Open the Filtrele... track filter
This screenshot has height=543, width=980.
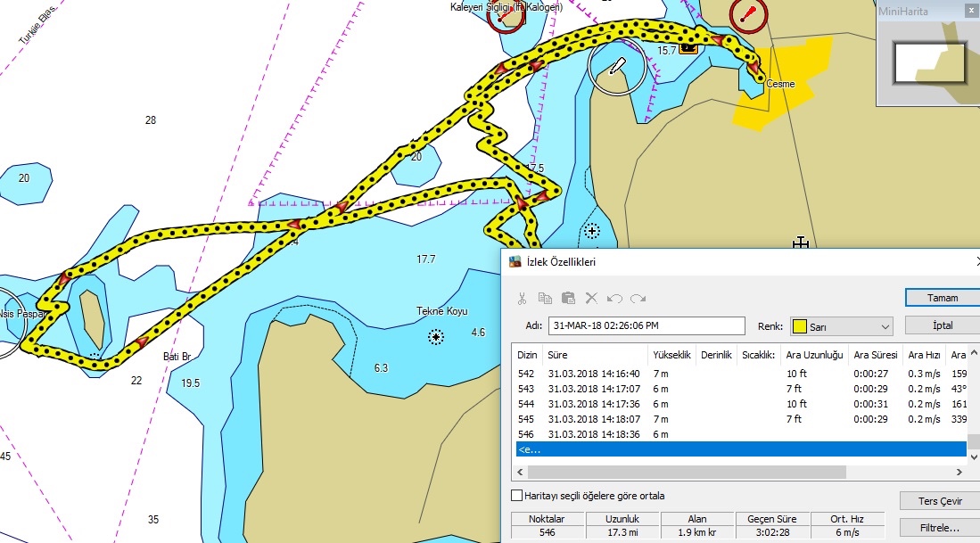[939, 528]
